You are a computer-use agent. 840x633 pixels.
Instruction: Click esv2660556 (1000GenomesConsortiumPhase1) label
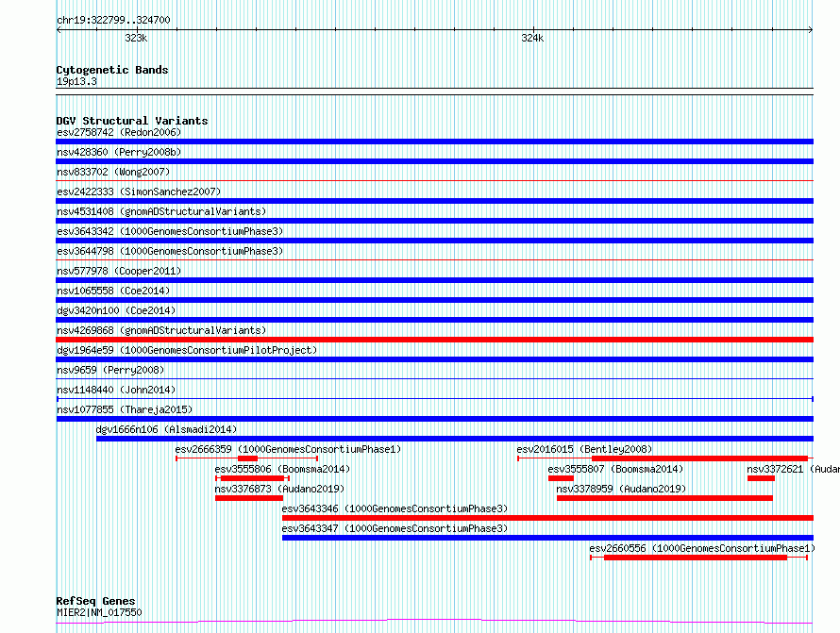(702, 548)
